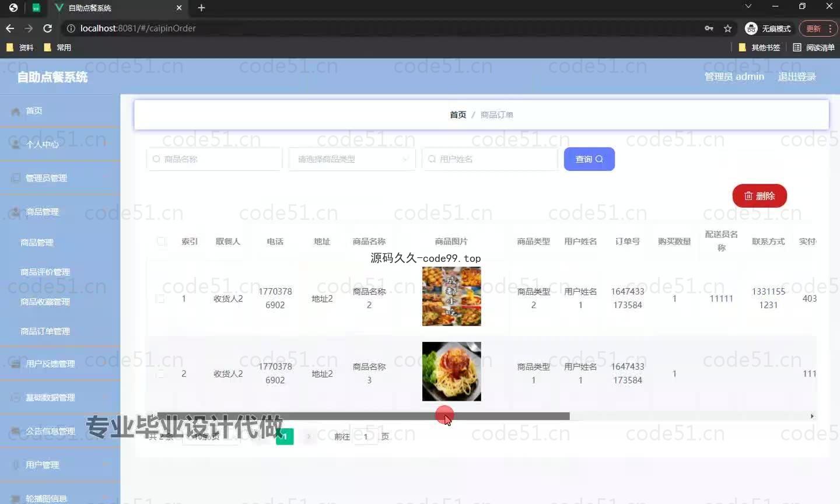
Task: Open the 资料 bookmarks folder
Action: coord(20,47)
